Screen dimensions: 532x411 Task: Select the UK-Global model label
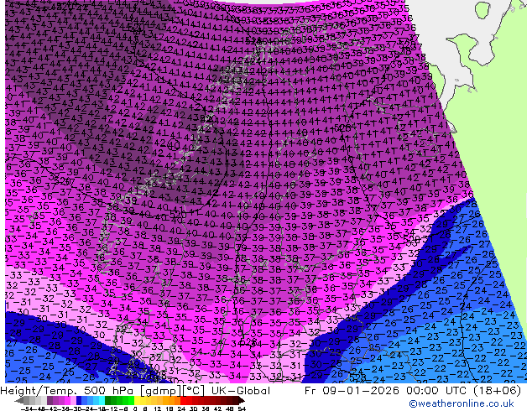(241, 391)
